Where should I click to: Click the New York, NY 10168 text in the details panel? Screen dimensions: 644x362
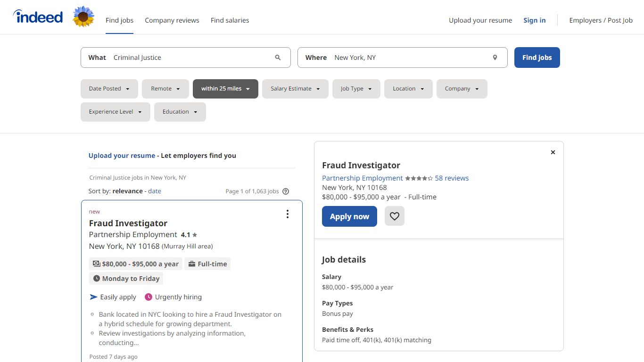click(355, 188)
